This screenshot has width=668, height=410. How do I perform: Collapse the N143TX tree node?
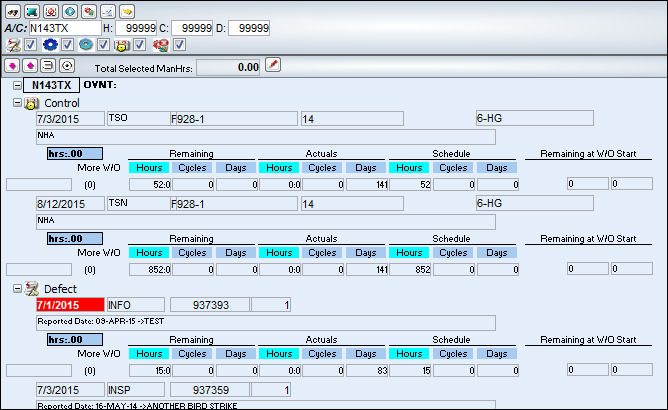[17, 85]
